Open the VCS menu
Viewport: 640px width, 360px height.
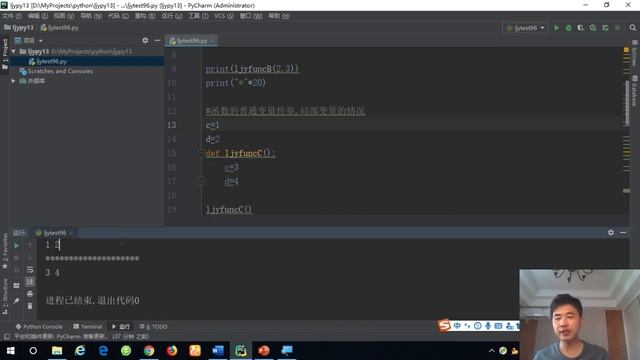click(224, 16)
